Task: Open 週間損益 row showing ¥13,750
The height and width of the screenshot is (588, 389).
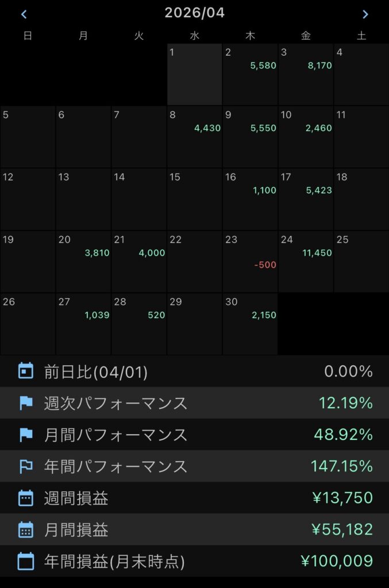Action: [194, 498]
